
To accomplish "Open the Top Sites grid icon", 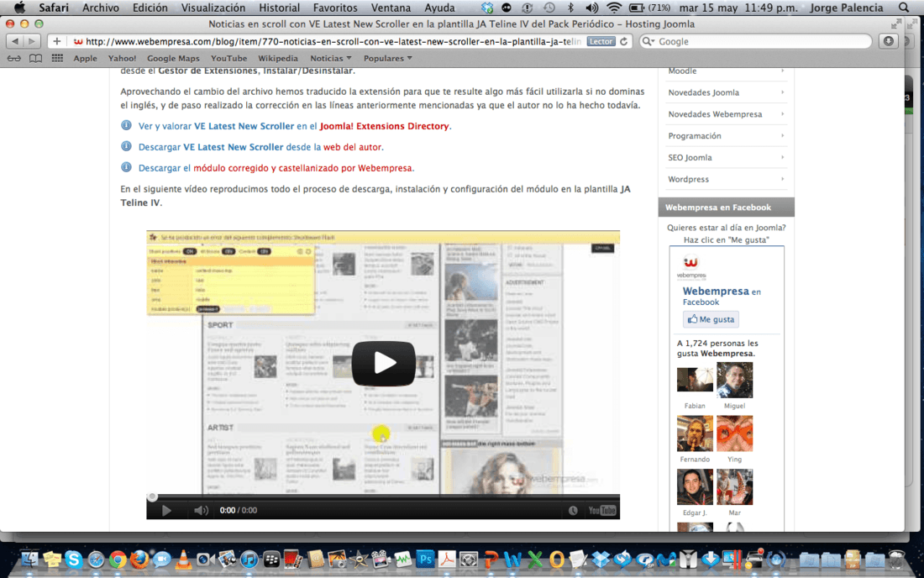I will pyautogui.click(x=57, y=58).
